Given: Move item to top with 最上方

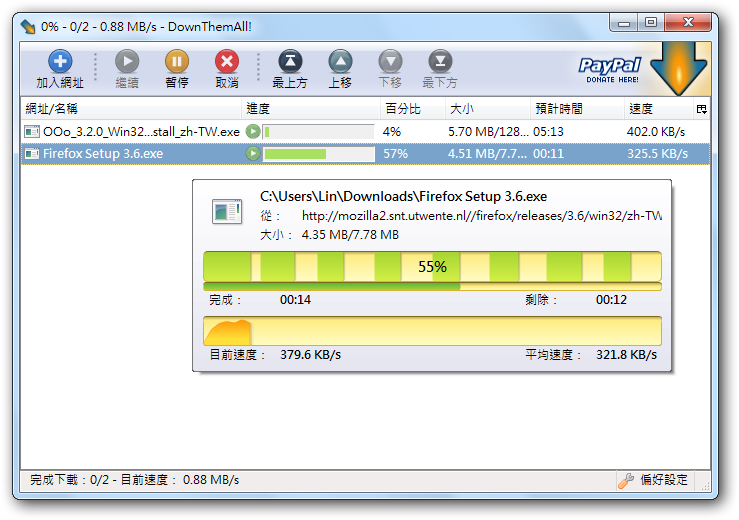Looking at the screenshot, I should (290, 69).
